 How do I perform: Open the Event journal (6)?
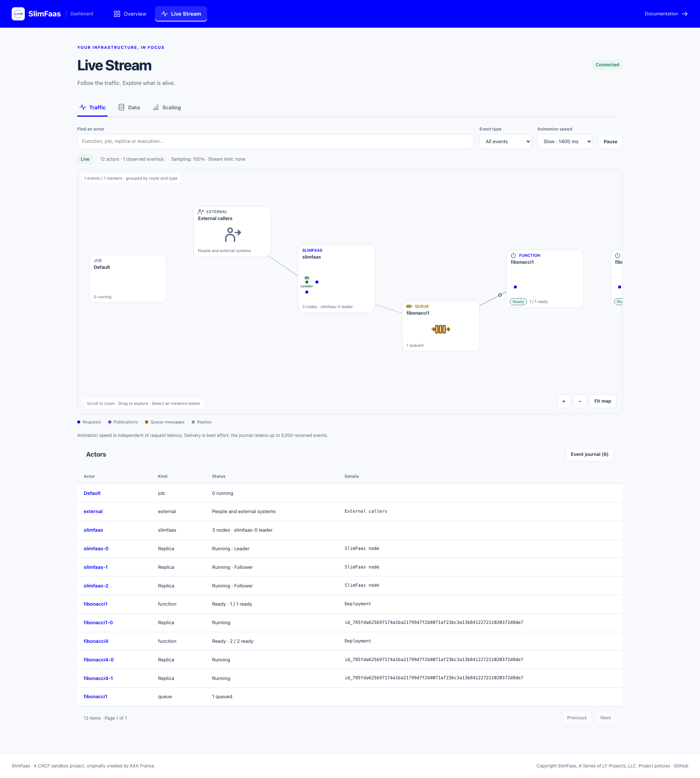click(x=590, y=454)
